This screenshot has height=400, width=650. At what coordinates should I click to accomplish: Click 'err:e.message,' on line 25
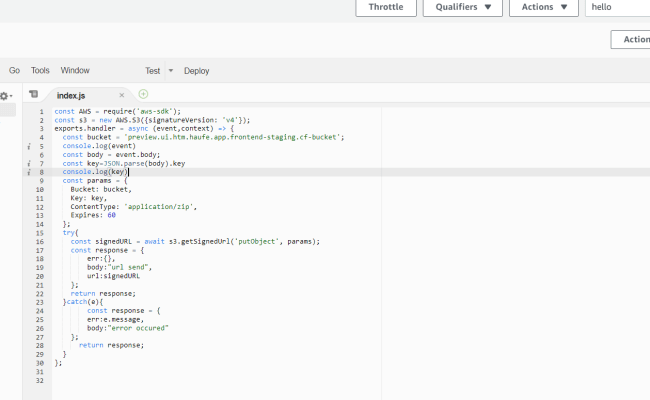coord(115,319)
